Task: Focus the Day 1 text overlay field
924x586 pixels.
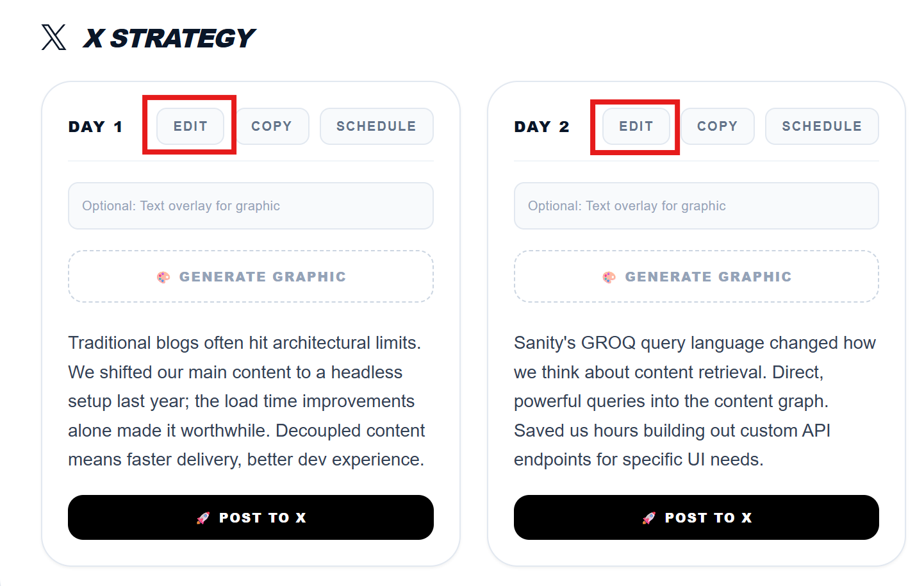Action: pos(251,206)
